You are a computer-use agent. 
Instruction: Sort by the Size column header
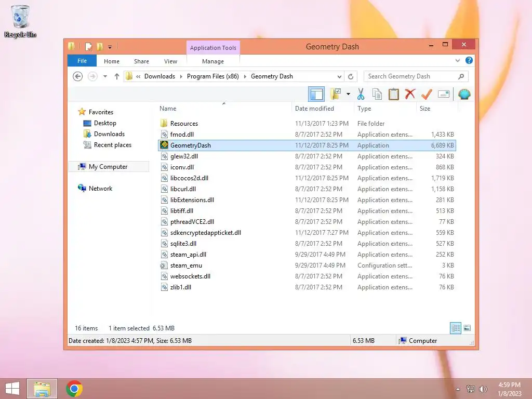(425, 108)
